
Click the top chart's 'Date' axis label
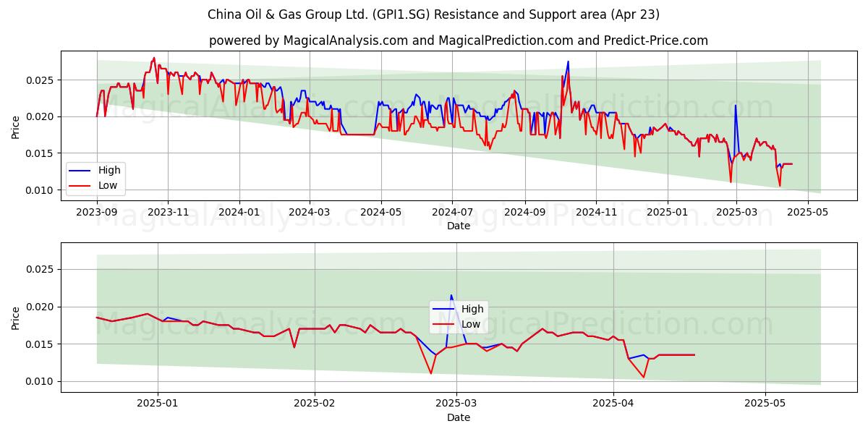pyautogui.click(x=459, y=226)
